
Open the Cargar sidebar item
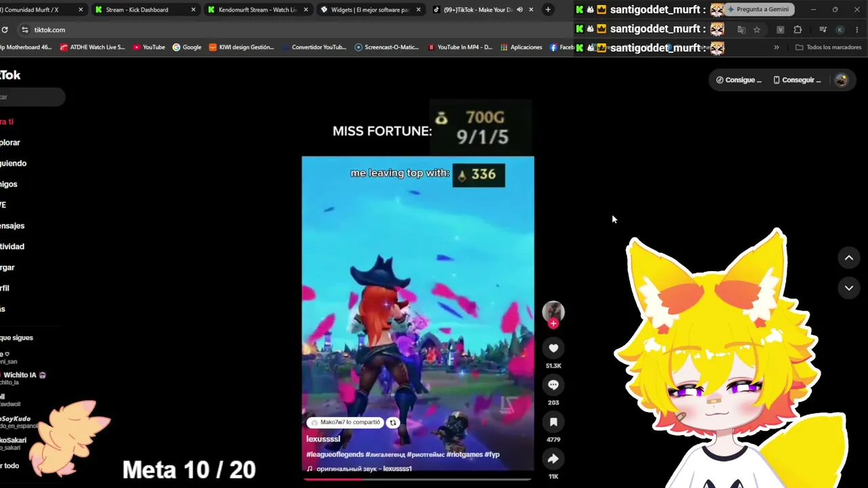click(x=7, y=268)
